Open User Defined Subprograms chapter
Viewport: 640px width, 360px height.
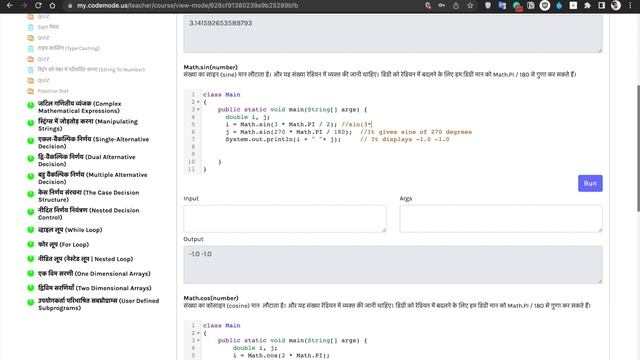(x=98, y=304)
